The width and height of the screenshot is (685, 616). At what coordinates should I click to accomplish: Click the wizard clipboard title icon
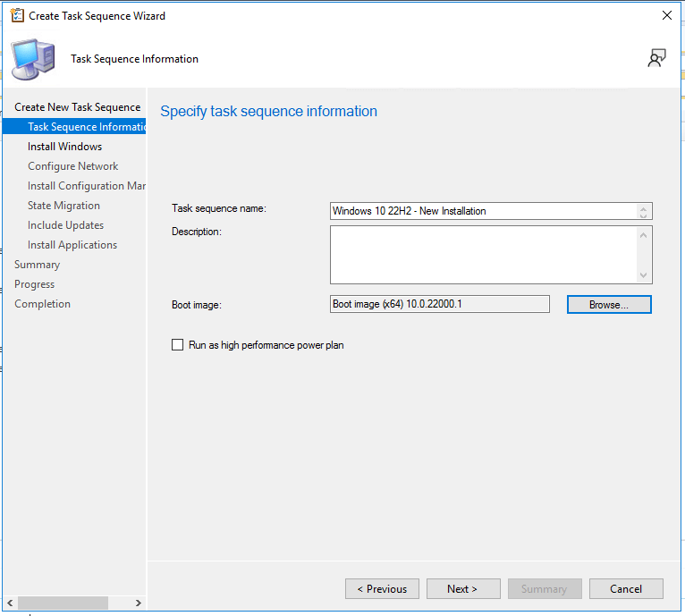17,16
